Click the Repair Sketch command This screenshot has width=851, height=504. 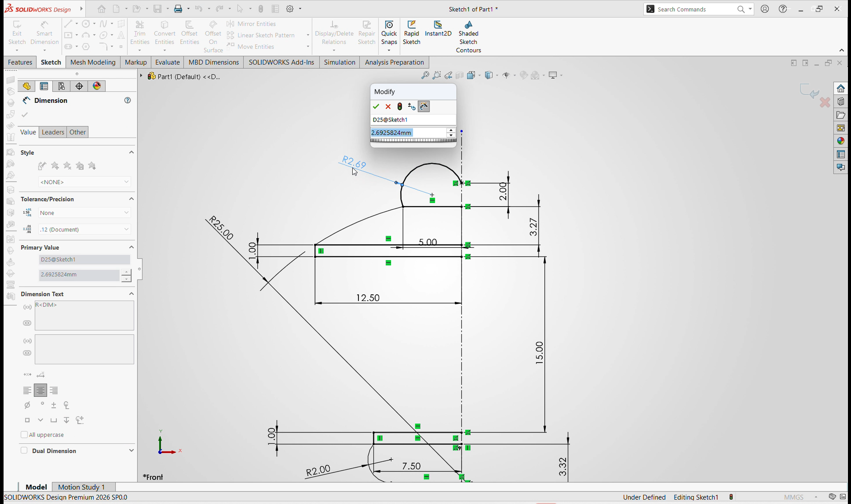click(x=366, y=33)
